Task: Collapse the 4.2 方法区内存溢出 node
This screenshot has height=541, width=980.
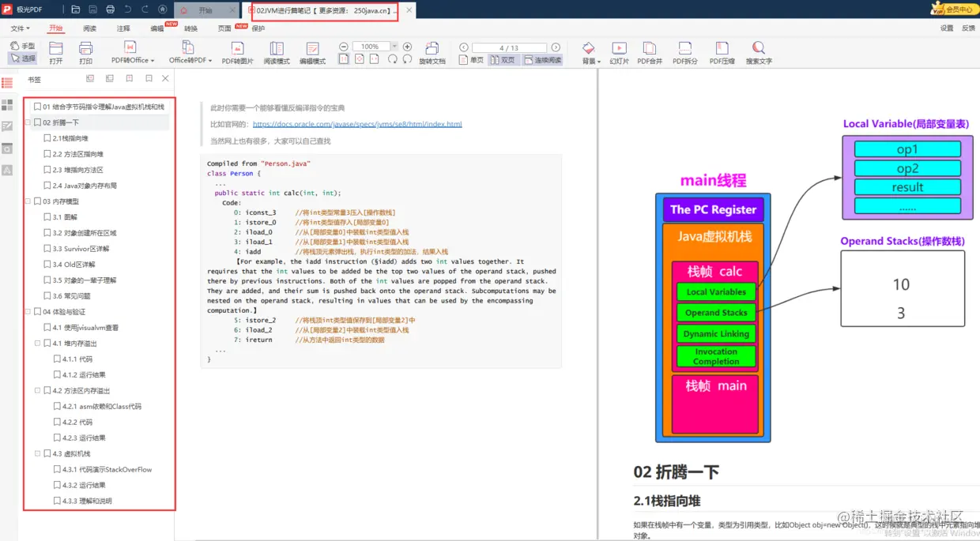Action: click(37, 391)
